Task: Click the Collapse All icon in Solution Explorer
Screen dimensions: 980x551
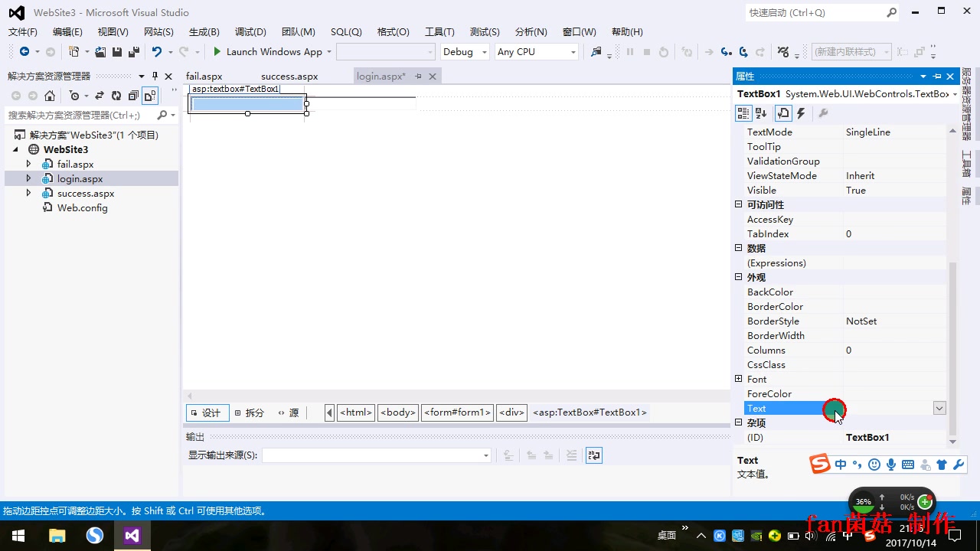Action: (133, 96)
